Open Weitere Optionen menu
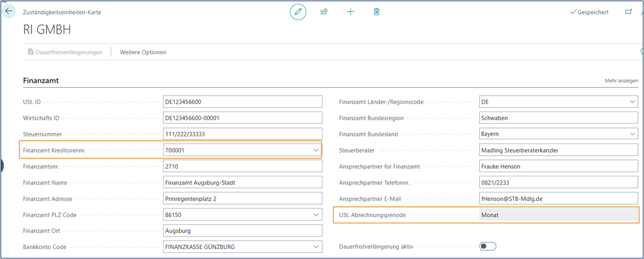The height and width of the screenshot is (259, 644). coord(143,52)
